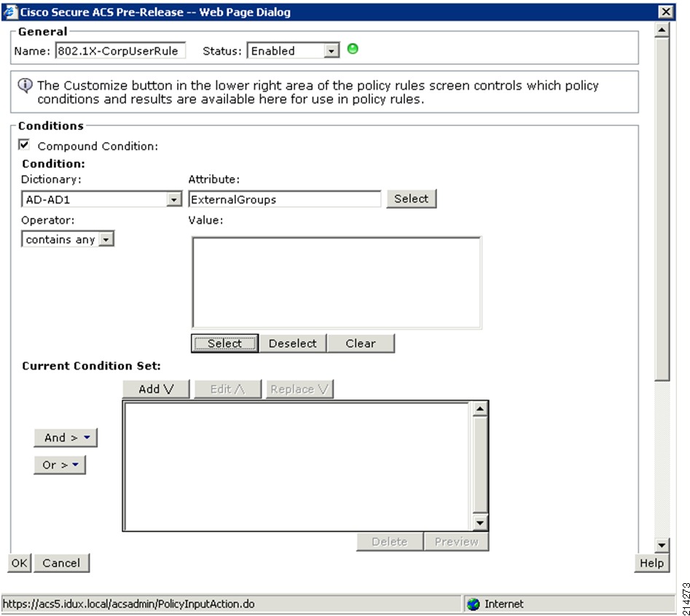Click Select below the Value box
Image resolution: width=690 pixels, height=616 pixels.
[x=224, y=343]
